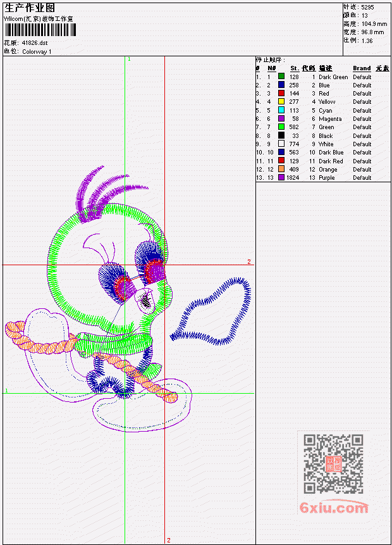392x545 pixels.
Task: Click the file name '41826.dst'
Action: tap(35, 43)
